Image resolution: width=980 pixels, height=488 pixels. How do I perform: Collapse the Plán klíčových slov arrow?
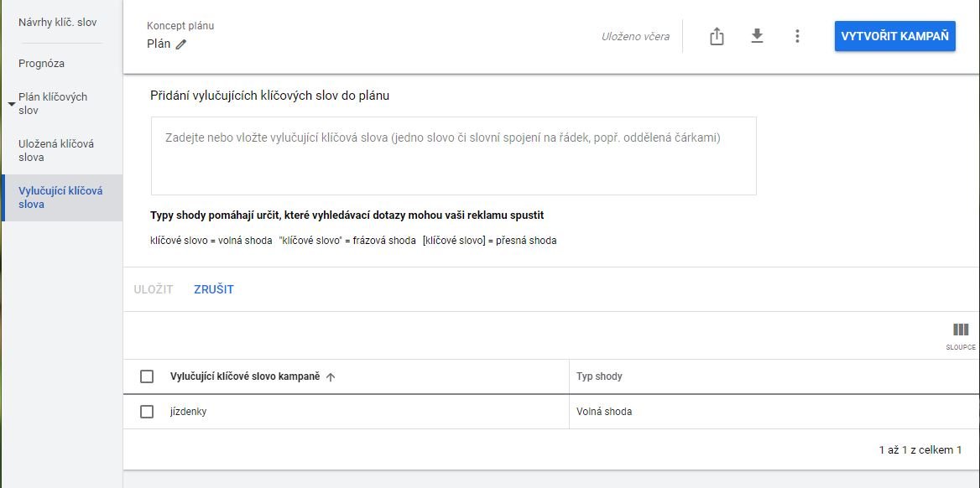(x=11, y=104)
